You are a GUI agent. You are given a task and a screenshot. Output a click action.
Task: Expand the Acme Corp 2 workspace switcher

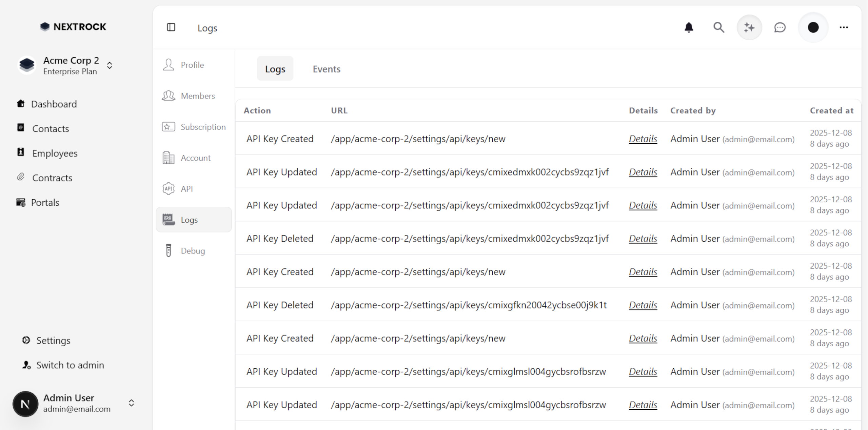[x=110, y=65]
